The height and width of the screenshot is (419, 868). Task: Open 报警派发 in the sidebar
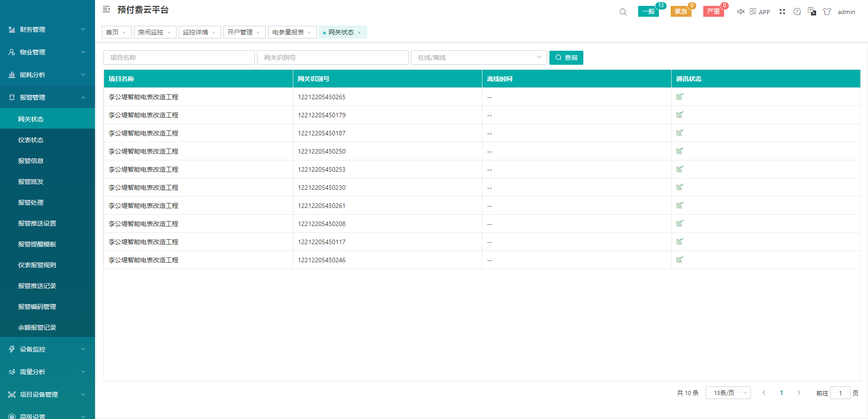pos(48,182)
